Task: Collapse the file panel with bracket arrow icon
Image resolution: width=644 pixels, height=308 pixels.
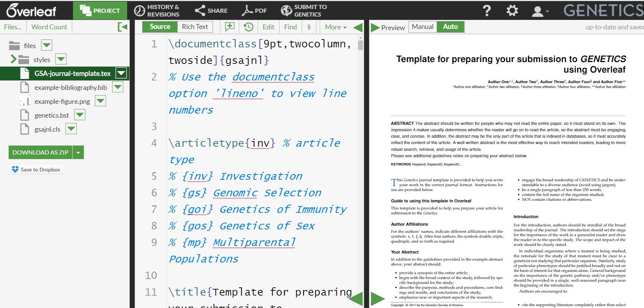Action: tap(122, 27)
